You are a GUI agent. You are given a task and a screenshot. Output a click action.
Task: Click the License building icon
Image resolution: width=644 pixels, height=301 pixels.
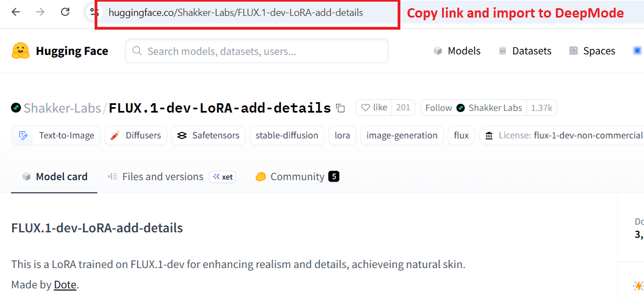pos(489,135)
